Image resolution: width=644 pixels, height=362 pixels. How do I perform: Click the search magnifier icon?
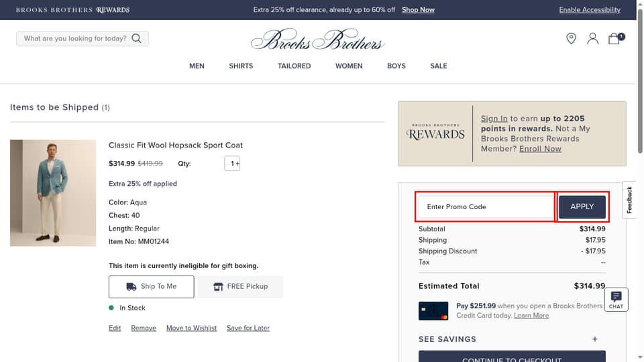(136, 39)
